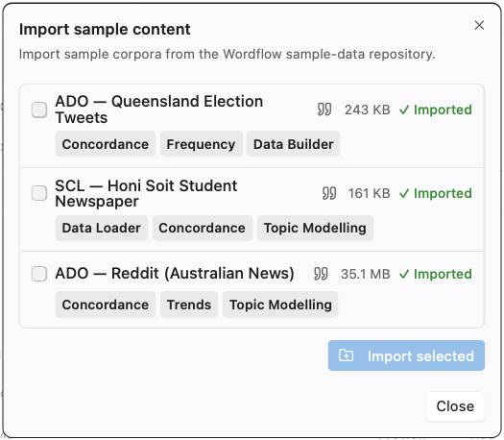Click the Trends tag
The width and height of the screenshot is (504, 440).
189,305
